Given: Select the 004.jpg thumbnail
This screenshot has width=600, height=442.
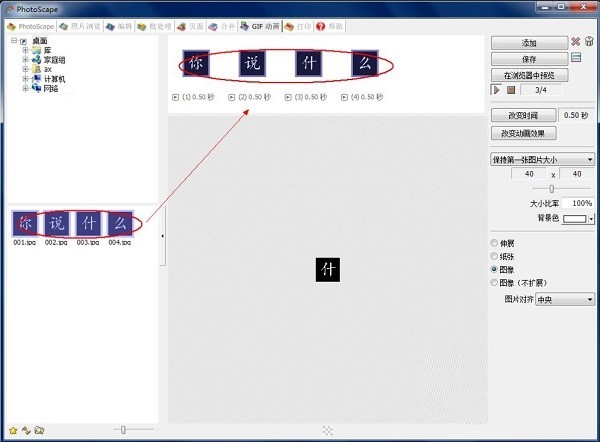Looking at the screenshot, I should (x=120, y=223).
